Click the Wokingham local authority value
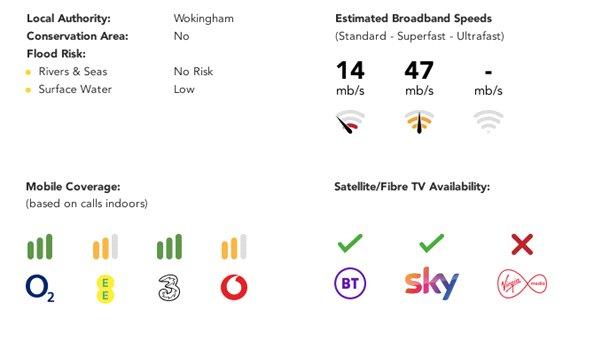The image size is (602, 364). point(203,18)
